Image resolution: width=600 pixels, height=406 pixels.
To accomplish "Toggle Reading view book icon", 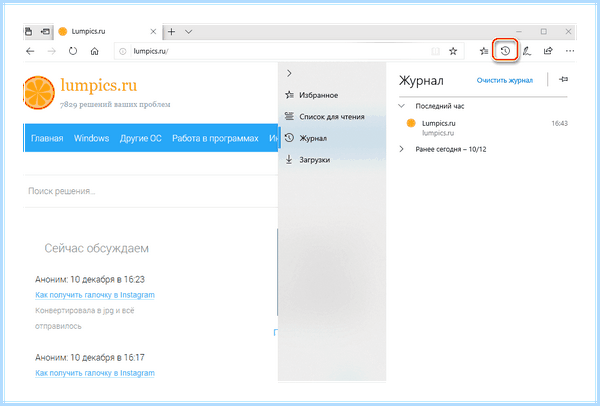I will click(x=435, y=51).
